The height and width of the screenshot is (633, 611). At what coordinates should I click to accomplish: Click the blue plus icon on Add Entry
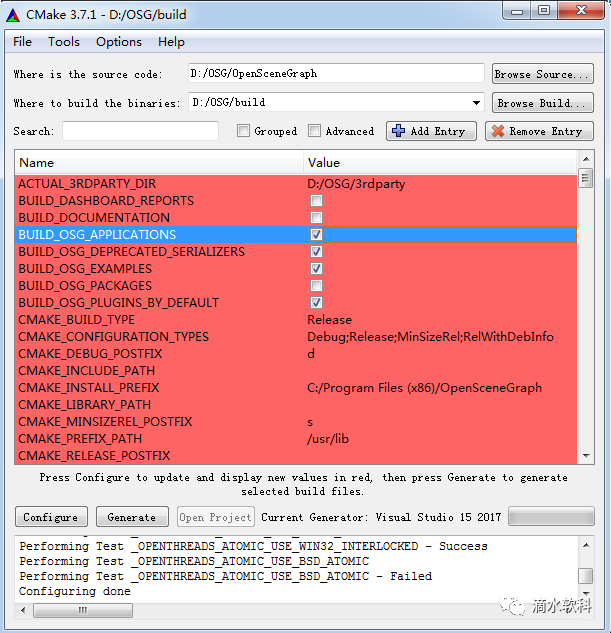[398, 131]
